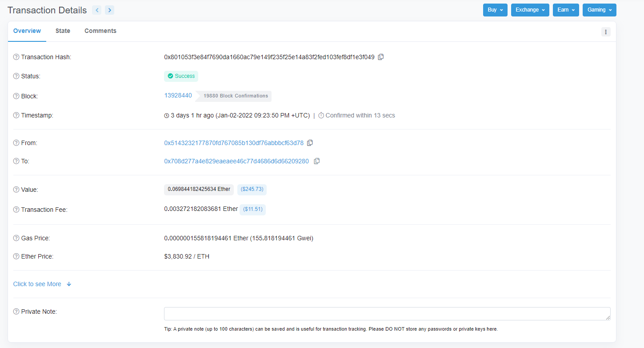Open the Earn dropdown menu

click(x=566, y=10)
